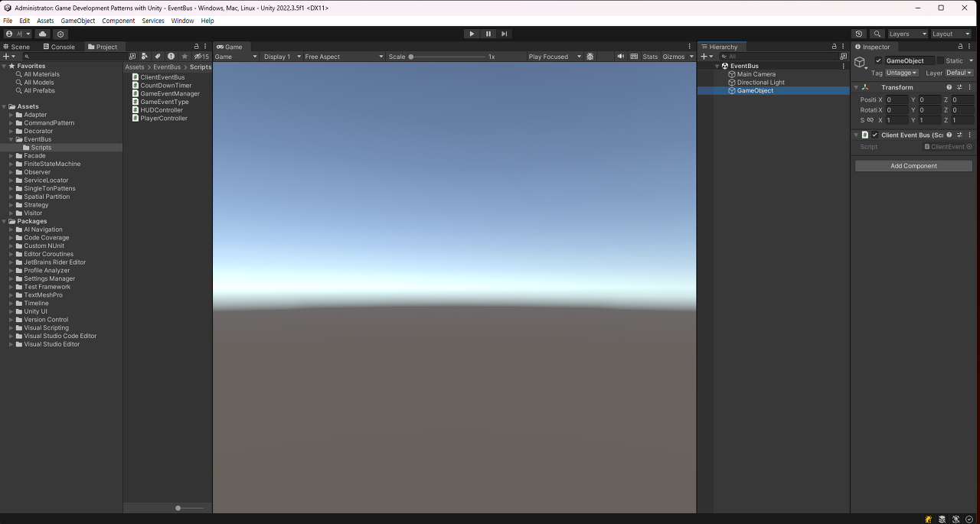
Task: Select the ClientEventBus script asset
Action: [162, 77]
